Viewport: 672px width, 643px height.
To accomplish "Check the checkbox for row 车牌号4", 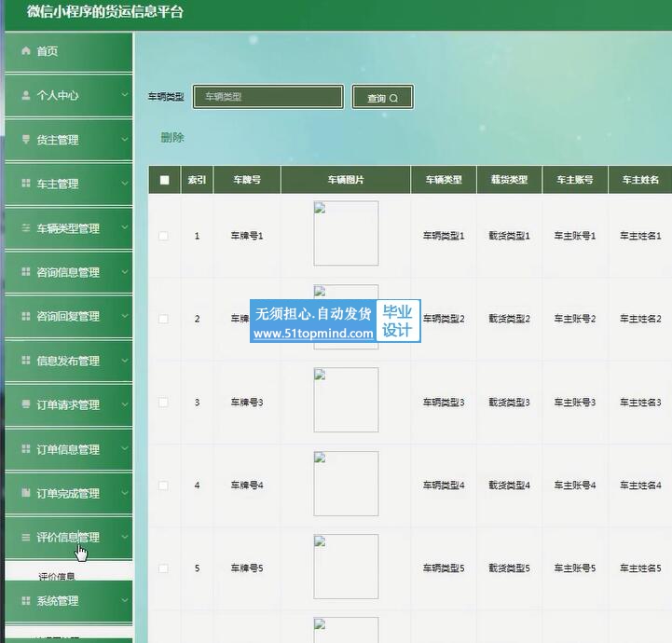I will click(163, 486).
